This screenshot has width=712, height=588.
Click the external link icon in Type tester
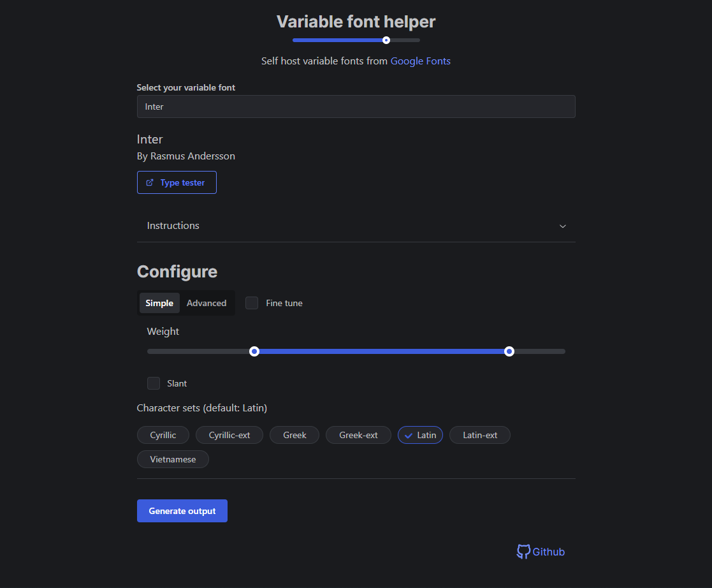point(149,182)
